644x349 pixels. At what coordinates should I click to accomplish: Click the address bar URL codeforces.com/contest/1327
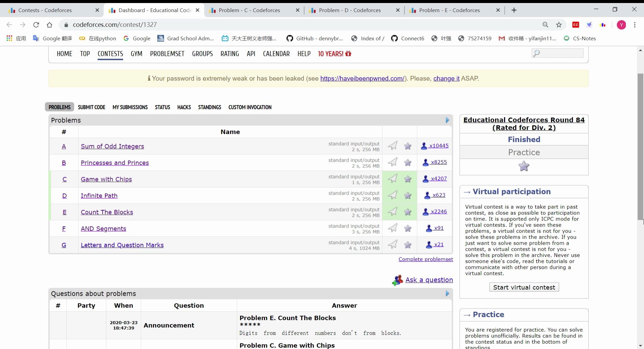click(115, 24)
